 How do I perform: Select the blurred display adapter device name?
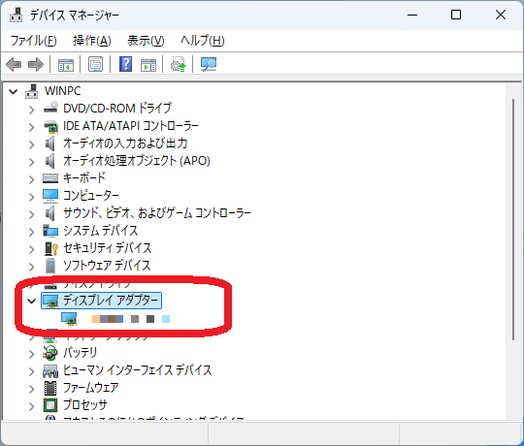[128, 319]
